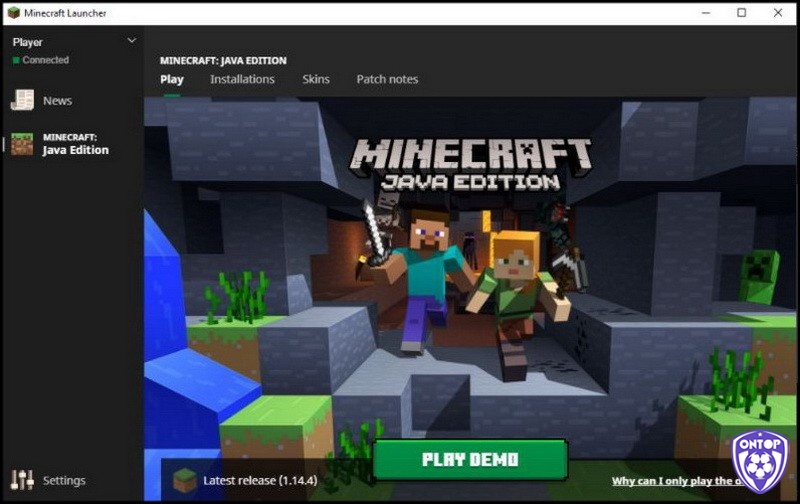Close the Minecraft Launcher window
Image resolution: width=800 pixels, height=504 pixels.
coord(778,13)
